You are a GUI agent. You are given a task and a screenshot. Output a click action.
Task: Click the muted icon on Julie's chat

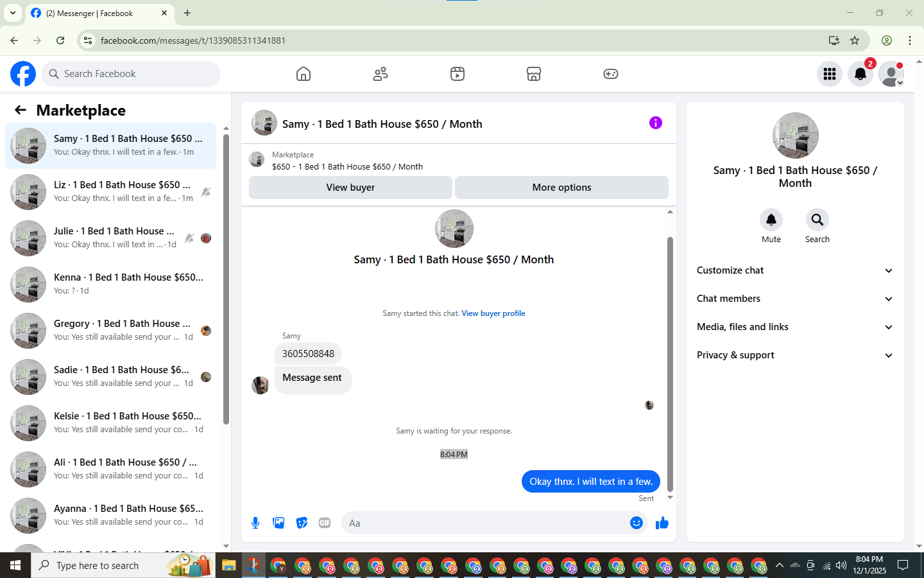click(189, 238)
